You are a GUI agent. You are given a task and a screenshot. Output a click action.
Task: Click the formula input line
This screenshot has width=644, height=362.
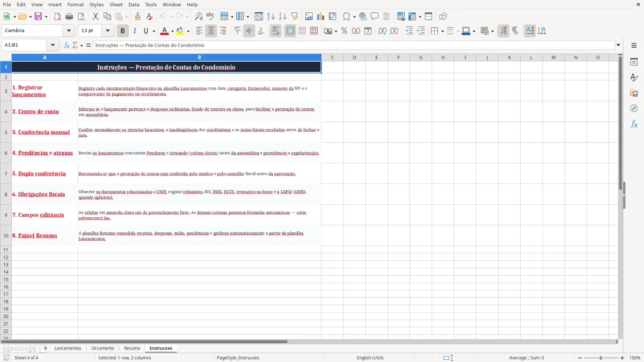point(353,46)
